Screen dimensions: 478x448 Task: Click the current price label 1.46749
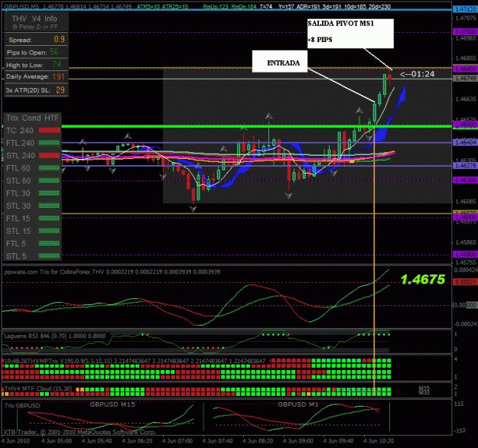point(464,79)
